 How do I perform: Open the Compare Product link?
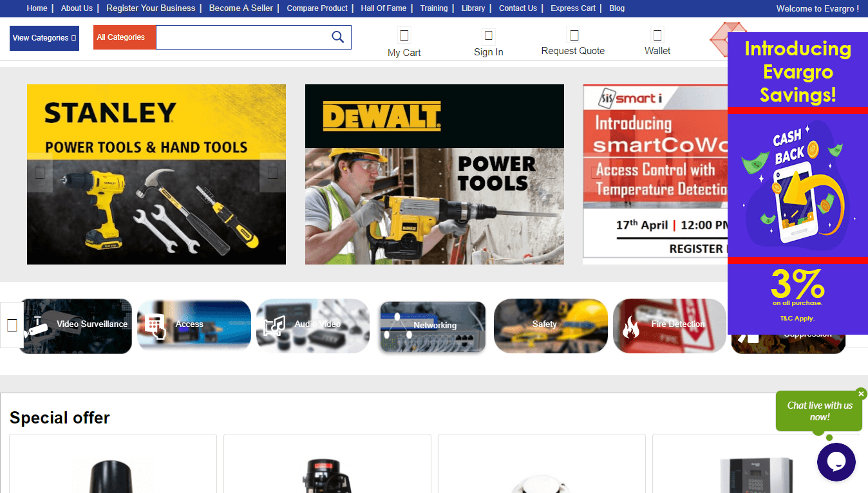coord(317,8)
